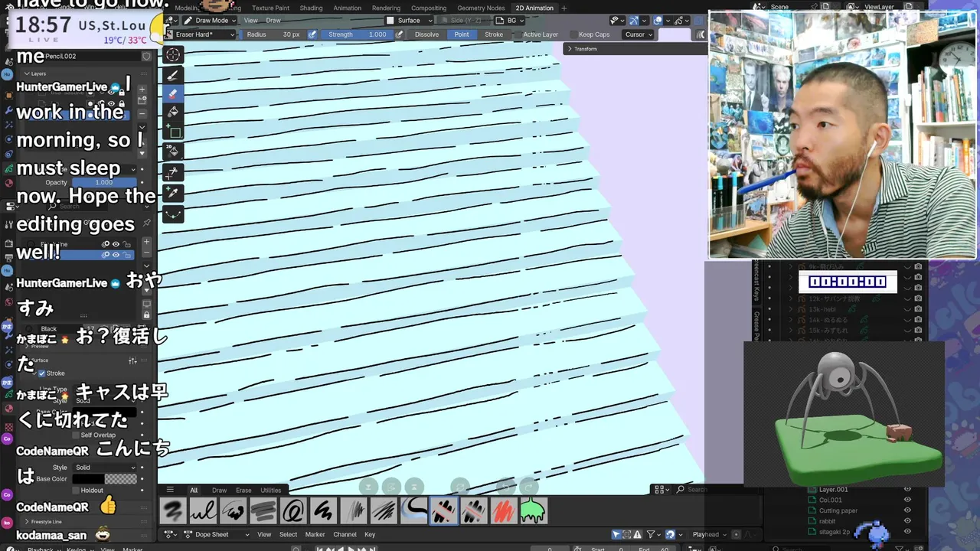Toggle viewport overlays icon
Image resolution: width=980 pixels, height=551 pixels.
click(658, 21)
